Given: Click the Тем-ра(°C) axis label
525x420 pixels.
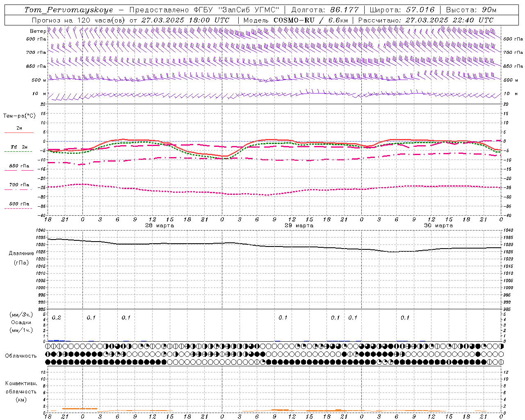Looking at the screenshot, I should click(19, 116).
